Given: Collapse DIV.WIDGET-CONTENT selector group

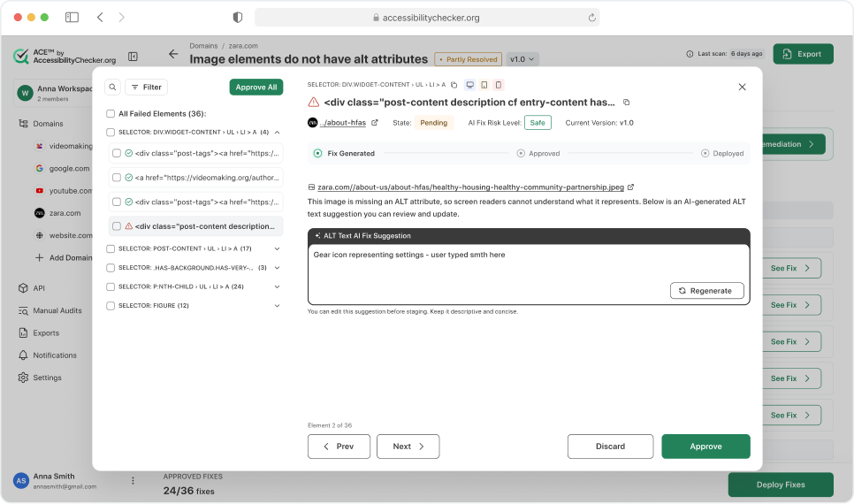Looking at the screenshot, I should pyautogui.click(x=278, y=133).
